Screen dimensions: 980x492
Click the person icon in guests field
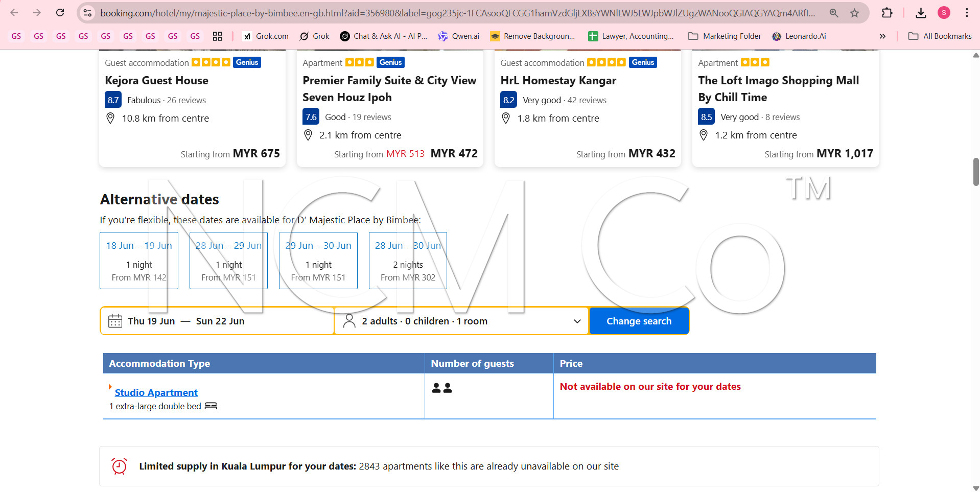click(x=349, y=321)
